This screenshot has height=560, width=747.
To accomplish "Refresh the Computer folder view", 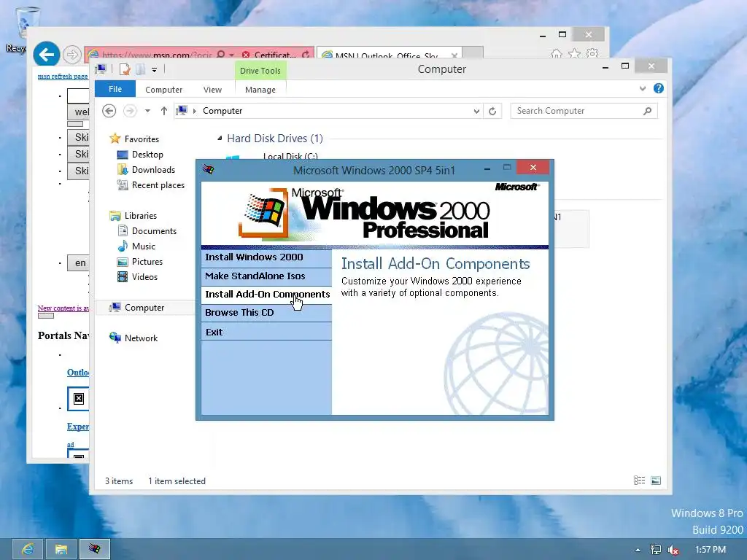I will (492, 111).
